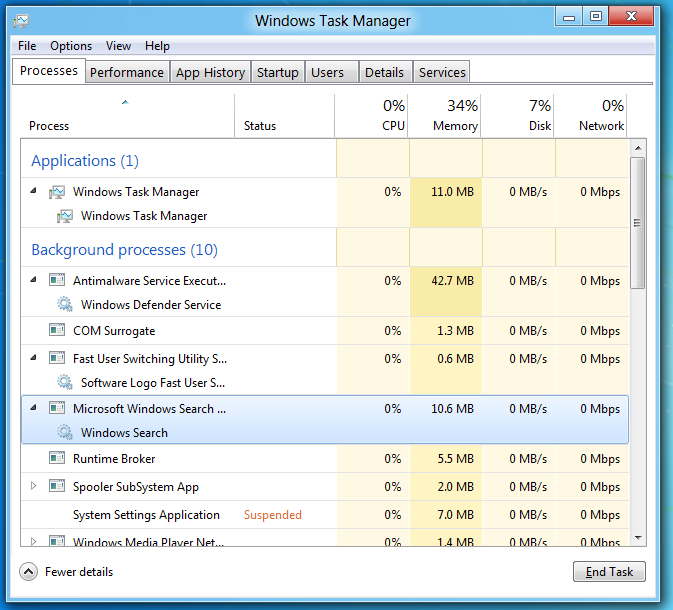Click the 42.7 MB memory value
The width and height of the screenshot is (673, 610).
452,281
